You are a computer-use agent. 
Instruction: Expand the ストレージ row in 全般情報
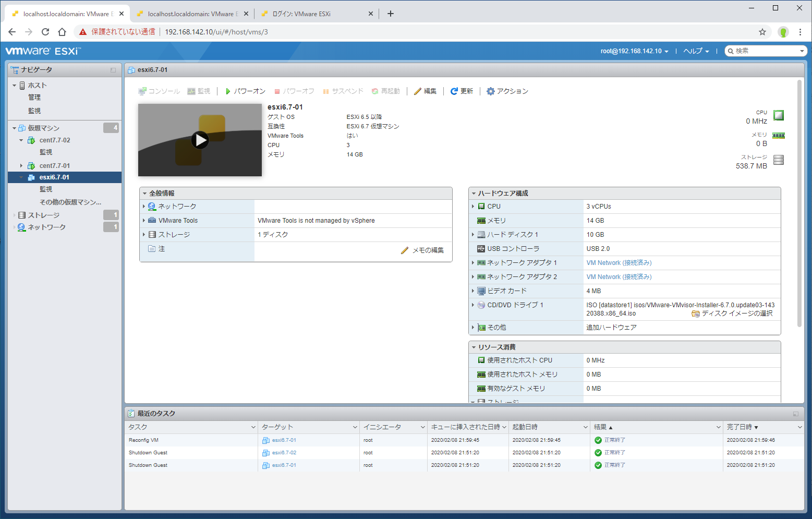[x=144, y=235]
